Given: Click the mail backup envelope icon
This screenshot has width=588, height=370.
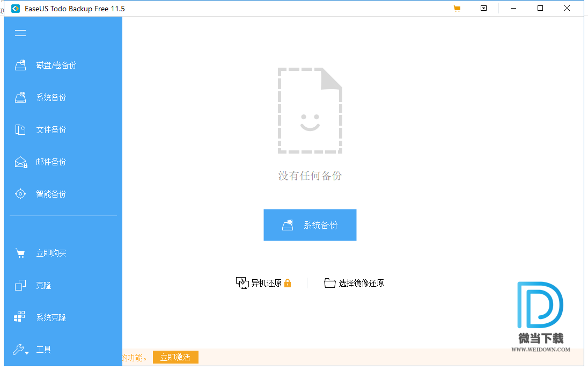Looking at the screenshot, I should coord(21,162).
